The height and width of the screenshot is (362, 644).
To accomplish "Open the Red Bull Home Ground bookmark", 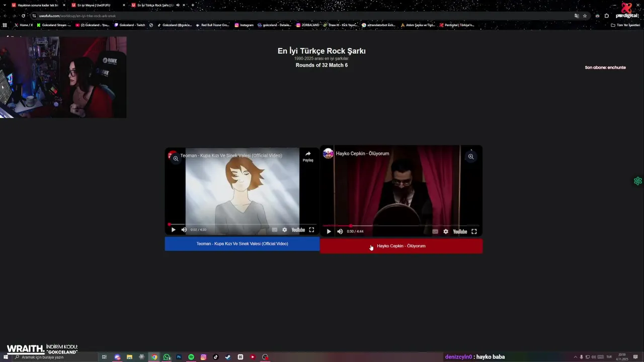I will tap(212, 25).
